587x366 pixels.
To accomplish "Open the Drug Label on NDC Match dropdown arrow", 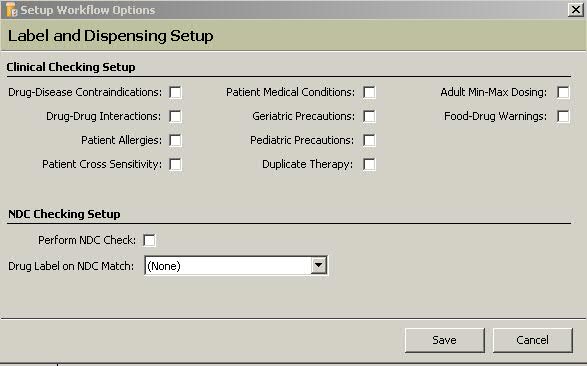I will (x=318, y=265).
